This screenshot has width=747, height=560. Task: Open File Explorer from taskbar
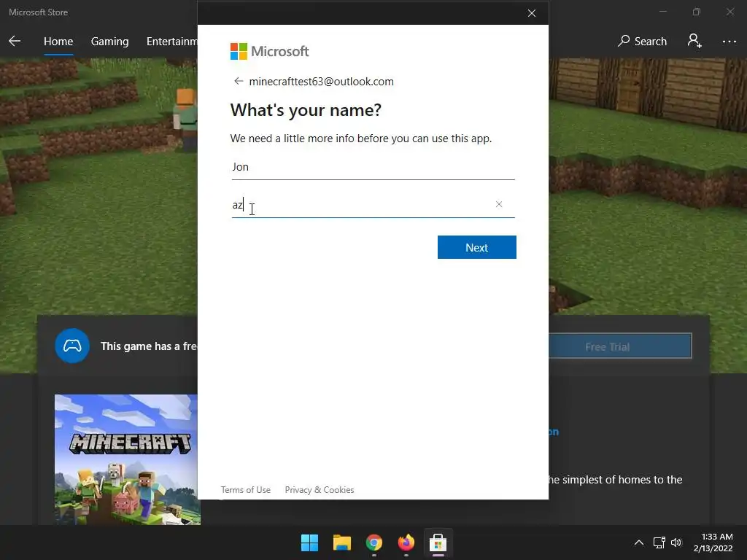pos(341,542)
